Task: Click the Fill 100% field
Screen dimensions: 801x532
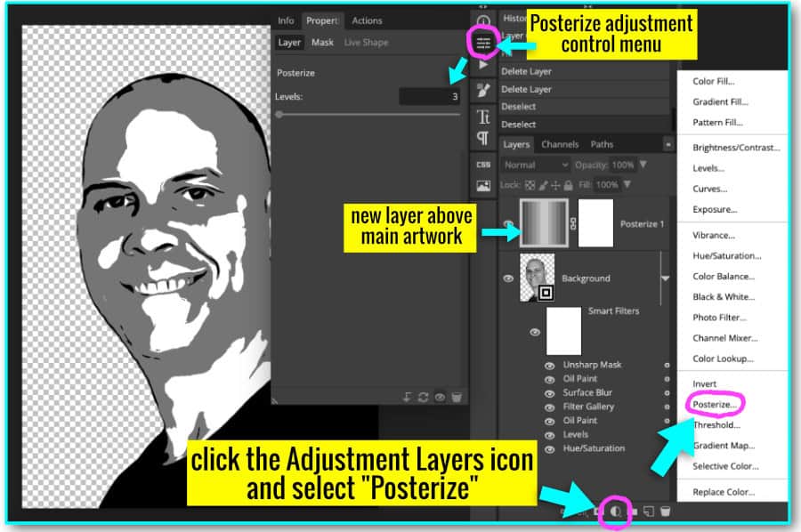Action: 607,184
